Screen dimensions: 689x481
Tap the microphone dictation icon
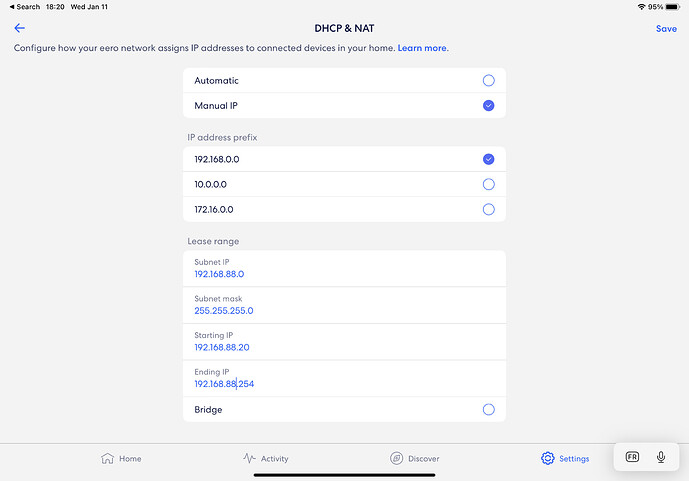[x=661, y=457]
